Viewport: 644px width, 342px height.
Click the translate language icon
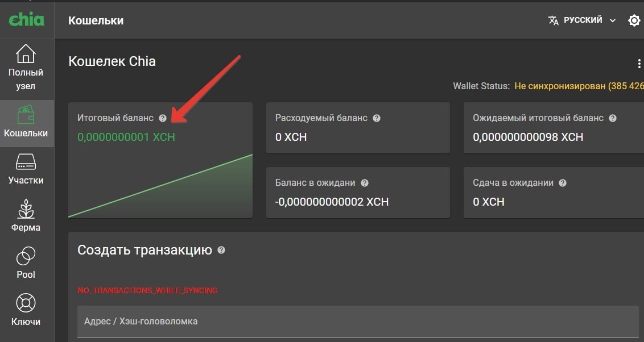(553, 20)
